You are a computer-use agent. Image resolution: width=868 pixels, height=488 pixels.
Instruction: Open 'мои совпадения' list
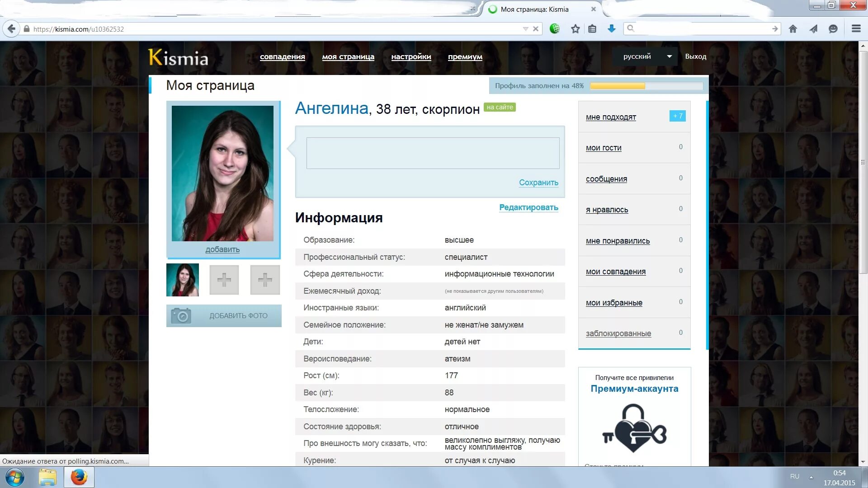pyautogui.click(x=616, y=272)
